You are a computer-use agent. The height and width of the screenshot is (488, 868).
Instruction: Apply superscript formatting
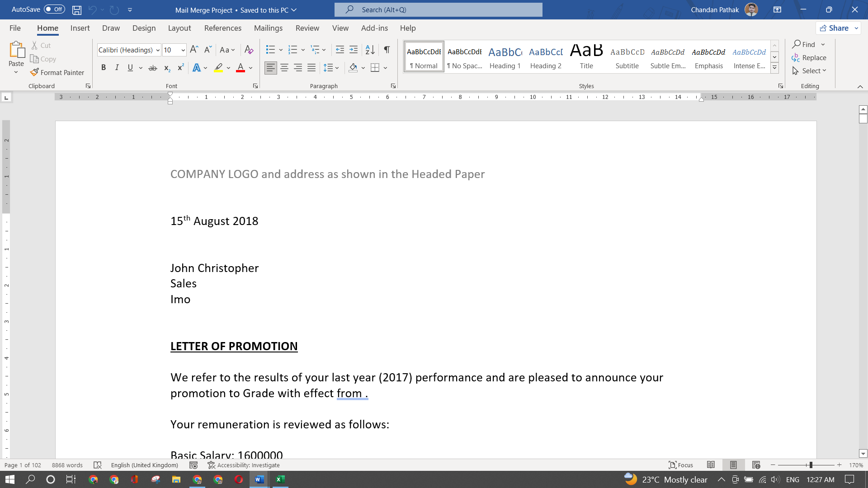tap(180, 68)
